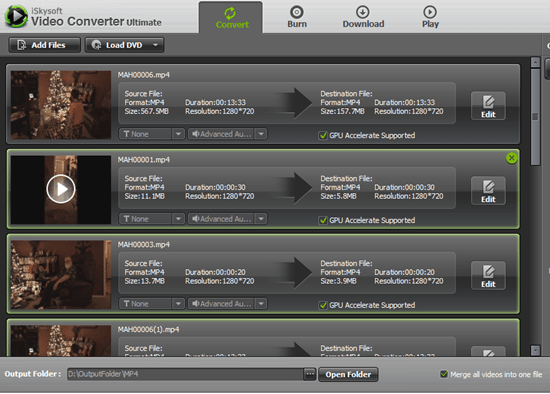Image resolution: width=550 pixels, height=394 pixels.
Task: Click the file list scrollbar thumb
Action: coord(535,117)
